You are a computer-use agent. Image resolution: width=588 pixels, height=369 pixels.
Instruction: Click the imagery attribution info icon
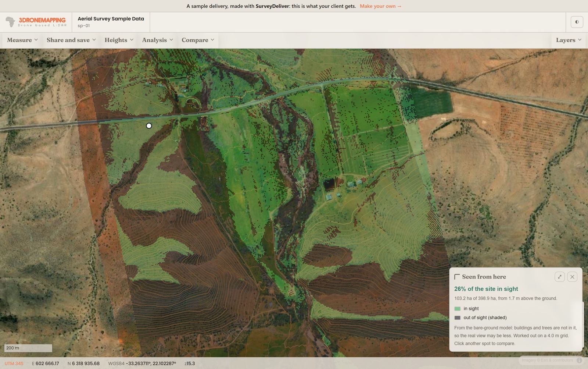[579, 360]
